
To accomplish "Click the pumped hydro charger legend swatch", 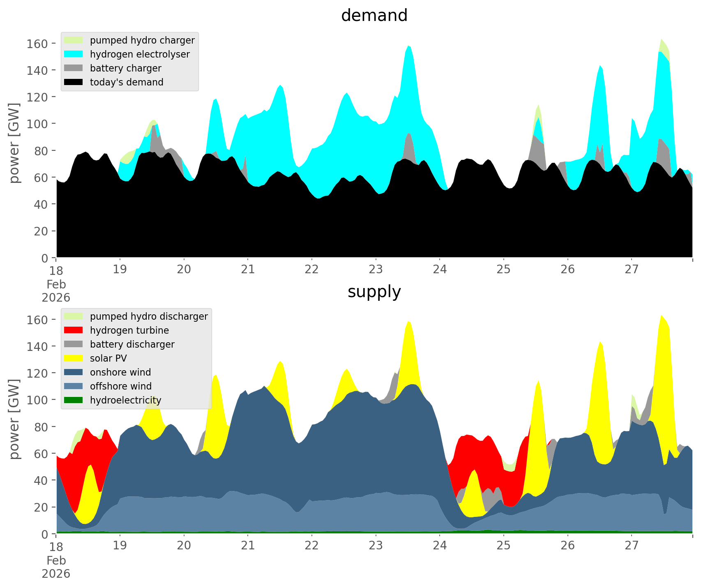I will [x=74, y=40].
